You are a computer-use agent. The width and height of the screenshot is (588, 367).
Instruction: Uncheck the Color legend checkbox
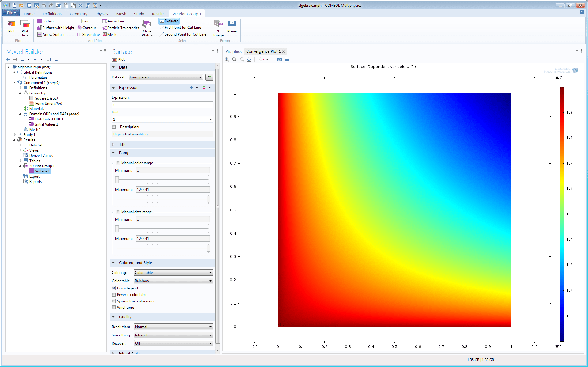114,288
